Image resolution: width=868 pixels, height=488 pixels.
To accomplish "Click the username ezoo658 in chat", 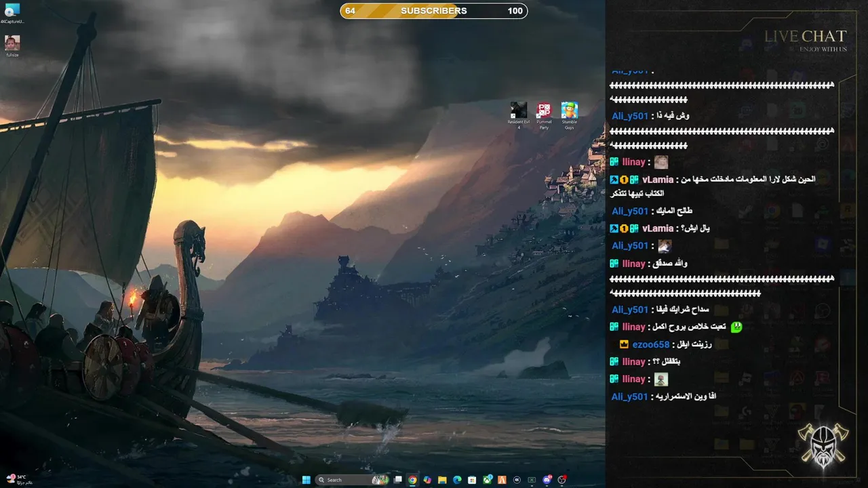I will tap(651, 344).
